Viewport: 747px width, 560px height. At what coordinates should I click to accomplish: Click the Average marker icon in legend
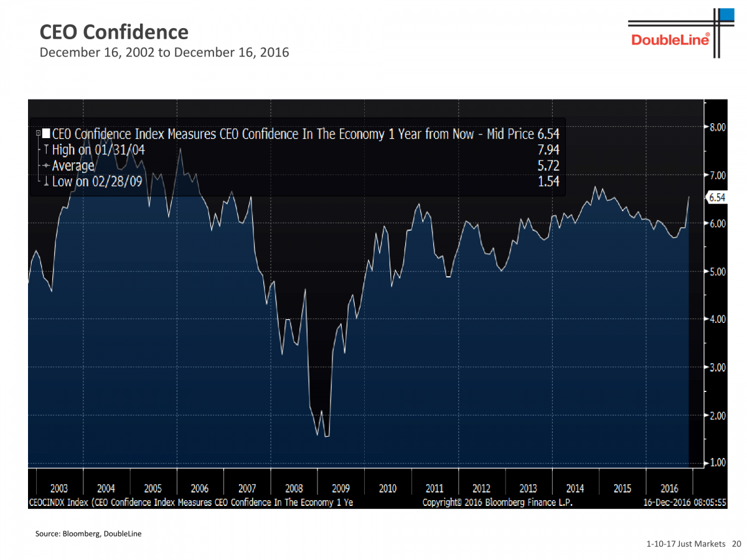[46, 166]
